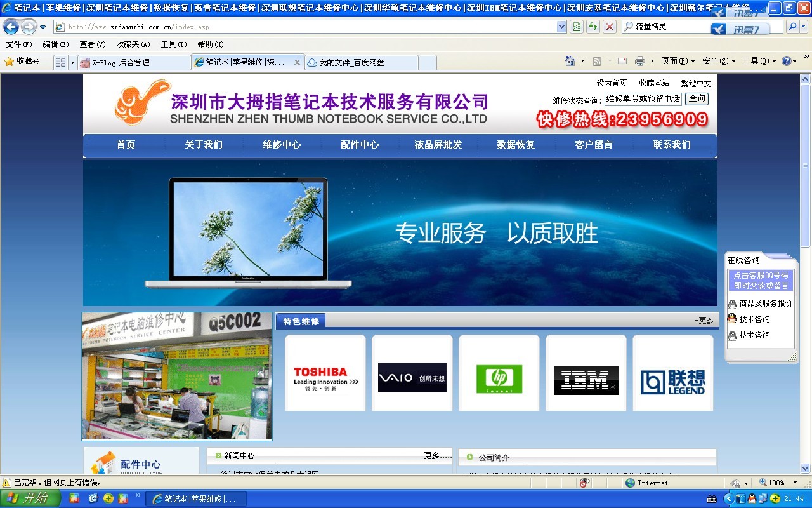812x508 pixels.
Task: Click the RSS feeds icon in command bar
Action: coord(597,62)
